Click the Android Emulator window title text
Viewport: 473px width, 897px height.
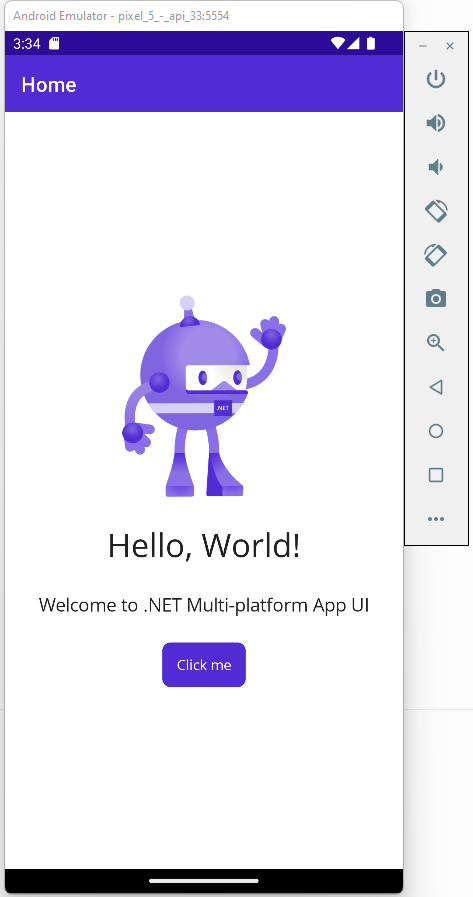point(121,15)
